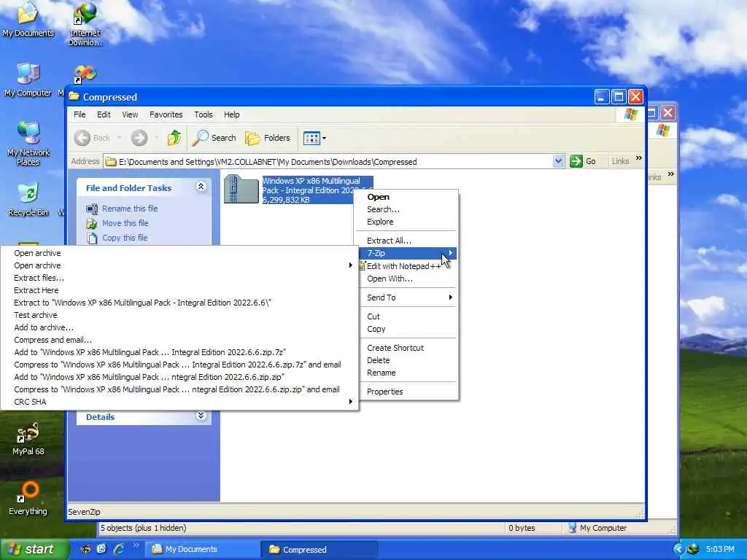Choose Extract to Windows XP x86 Multilingual Pack folder
747x560 pixels.
179,303
